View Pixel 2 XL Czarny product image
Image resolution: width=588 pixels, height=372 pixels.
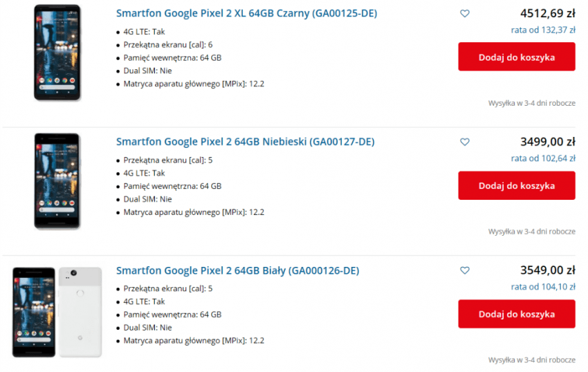pyautogui.click(x=57, y=53)
